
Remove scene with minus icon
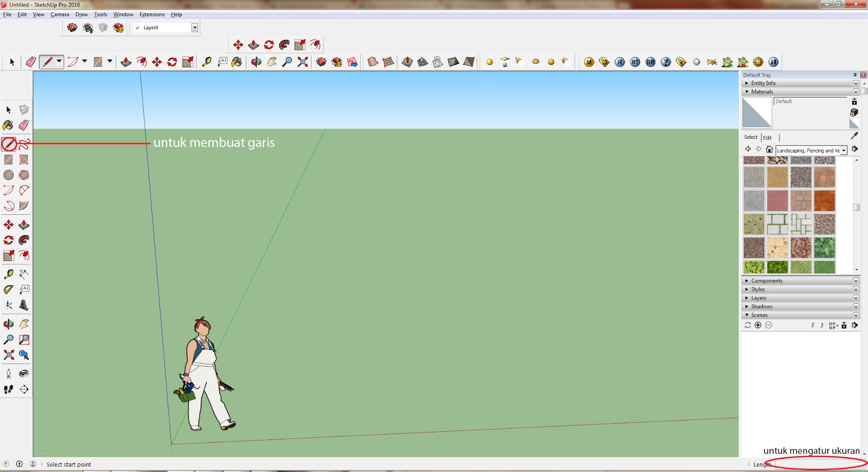click(x=768, y=325)
